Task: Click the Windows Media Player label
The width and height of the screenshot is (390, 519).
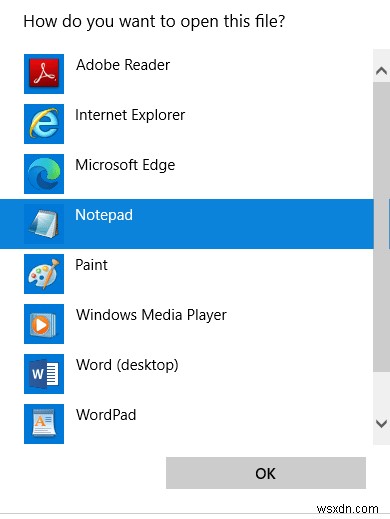Action: 151,315
